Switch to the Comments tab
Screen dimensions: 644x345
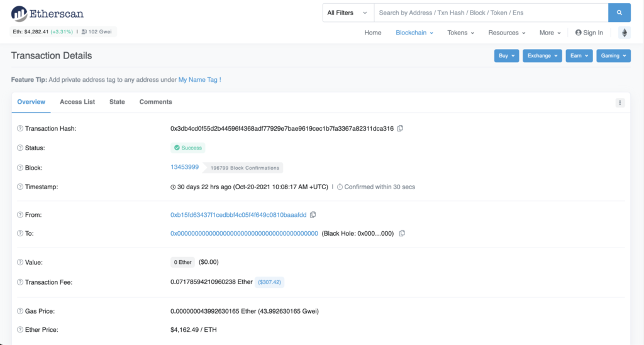[156, 102]
